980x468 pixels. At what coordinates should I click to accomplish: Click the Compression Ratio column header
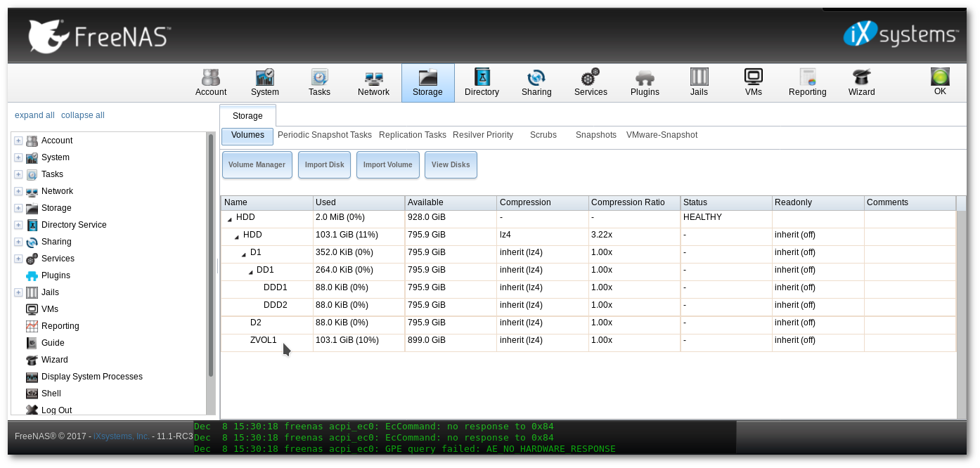click(634, 202)
